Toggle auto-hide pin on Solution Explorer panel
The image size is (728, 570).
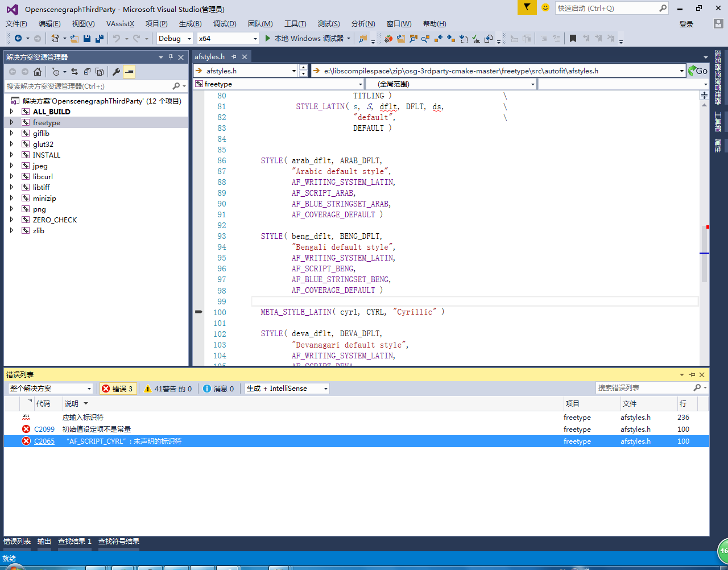[171, 57]
